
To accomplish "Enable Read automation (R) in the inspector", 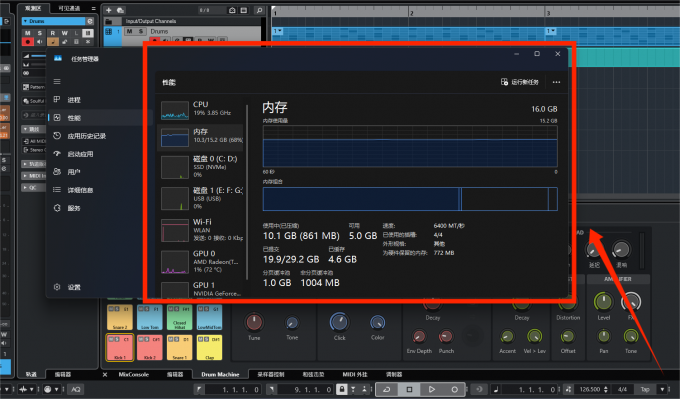I will [52, 33].
